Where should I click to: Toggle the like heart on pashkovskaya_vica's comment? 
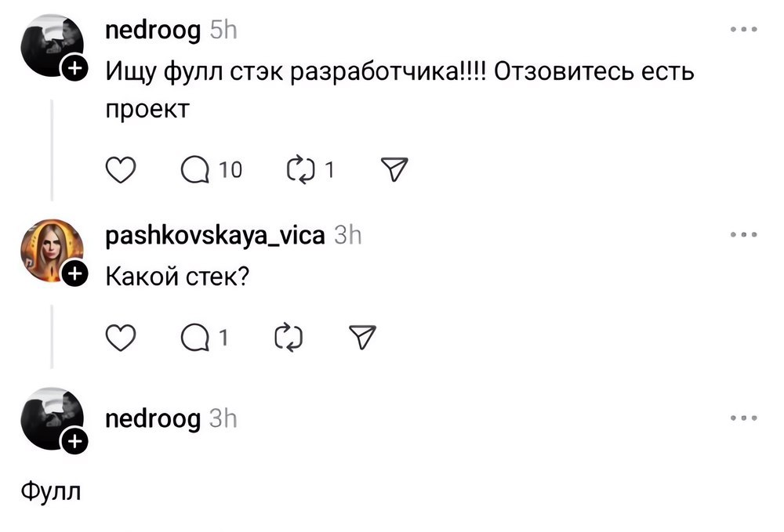[121, 337]
